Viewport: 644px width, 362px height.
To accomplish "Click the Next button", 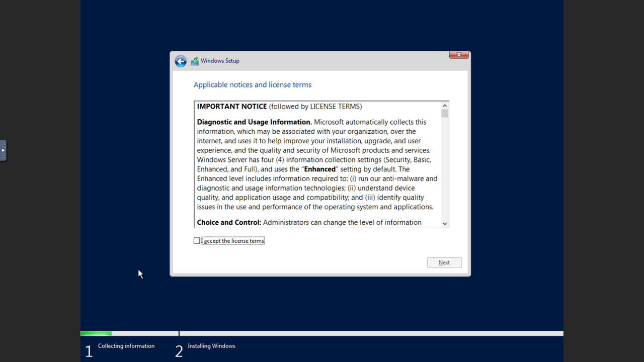I will click(x=444, y=262).
